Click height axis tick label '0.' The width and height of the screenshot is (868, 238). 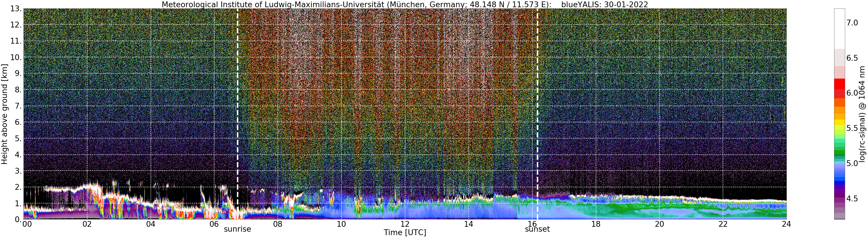click(x=18, y=219)
